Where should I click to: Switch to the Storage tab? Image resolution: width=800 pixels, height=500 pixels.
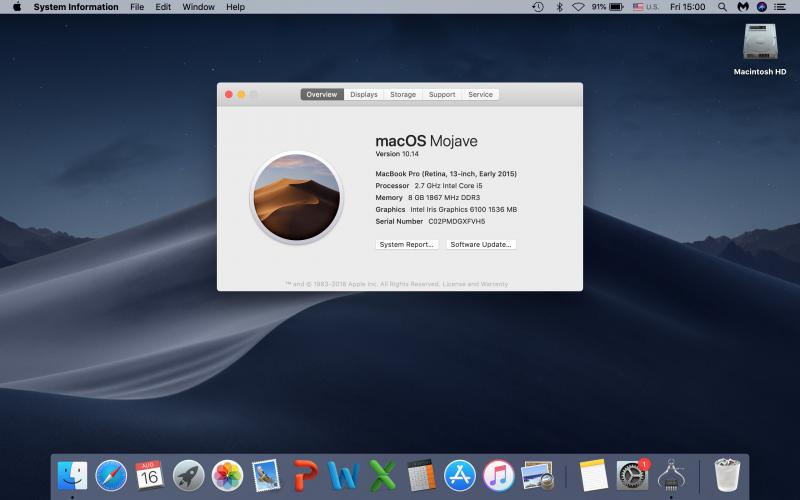pos(403,94)
